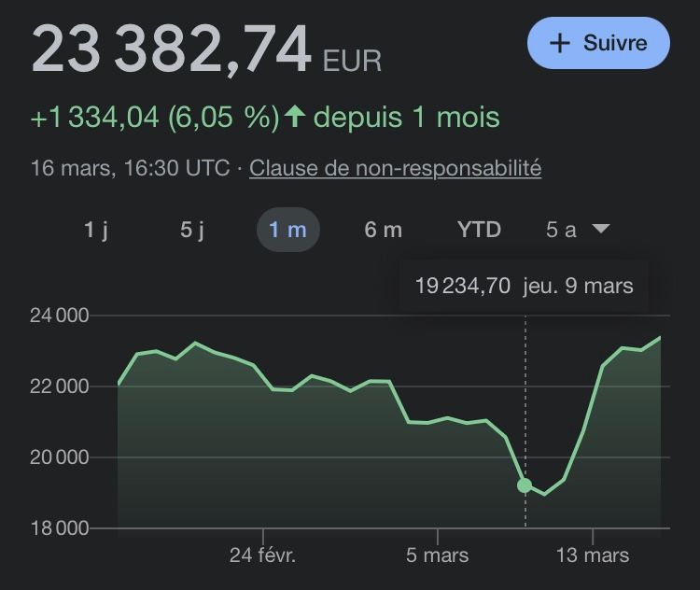Image resolution: width=700 pixels, height=590 pixels.
Task: Click the highlighted data point on chart
Action: pos(525,485)
